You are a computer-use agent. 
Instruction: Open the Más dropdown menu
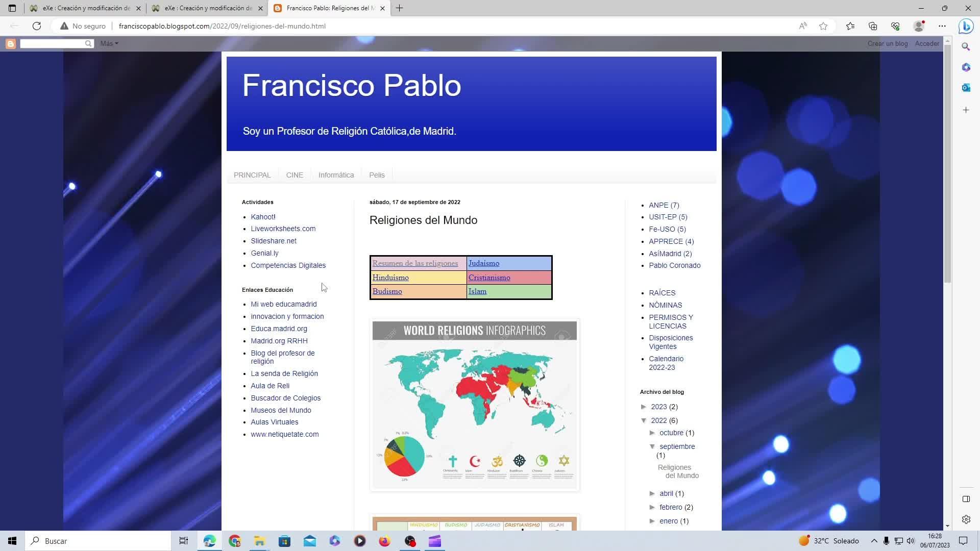click(x=109, y=44)
